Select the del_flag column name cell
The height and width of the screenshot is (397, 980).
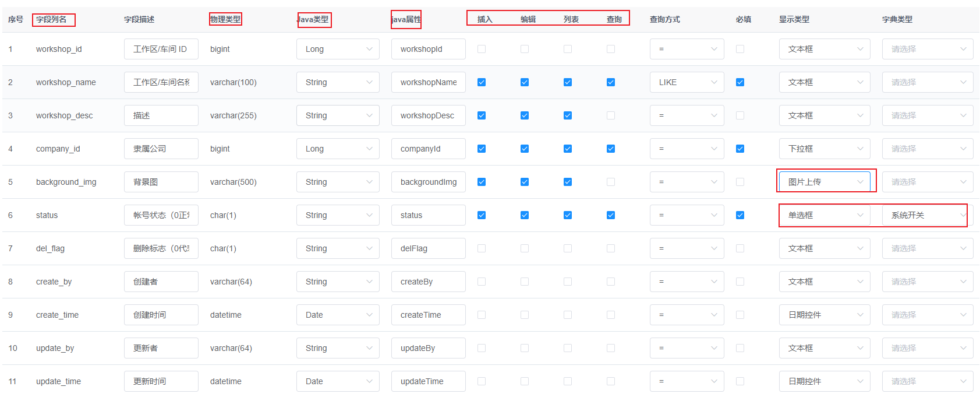point(50,248)
